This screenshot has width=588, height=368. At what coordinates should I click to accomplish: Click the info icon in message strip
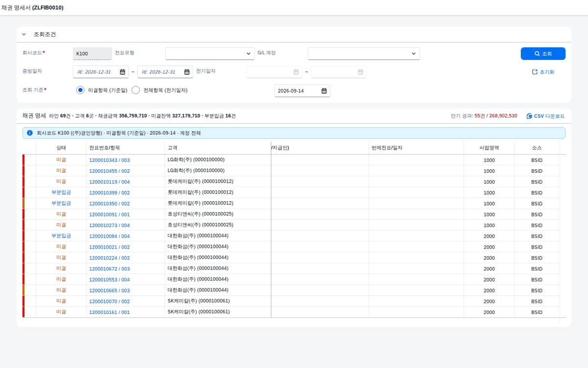[x=30, y=133]
